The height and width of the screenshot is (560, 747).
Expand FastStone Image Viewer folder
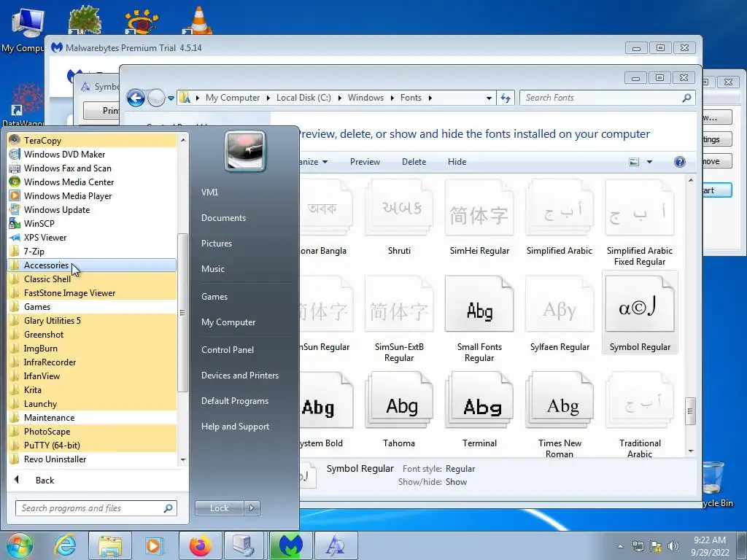(x=92, y=293)
